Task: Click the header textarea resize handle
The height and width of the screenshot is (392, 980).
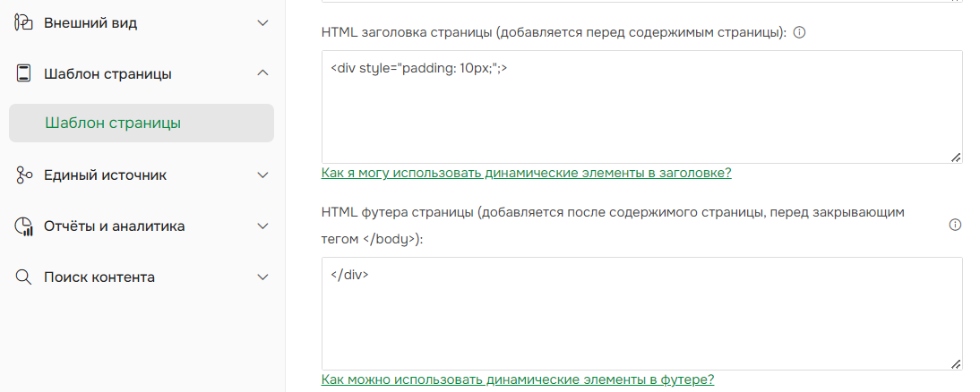Action: 956,158
